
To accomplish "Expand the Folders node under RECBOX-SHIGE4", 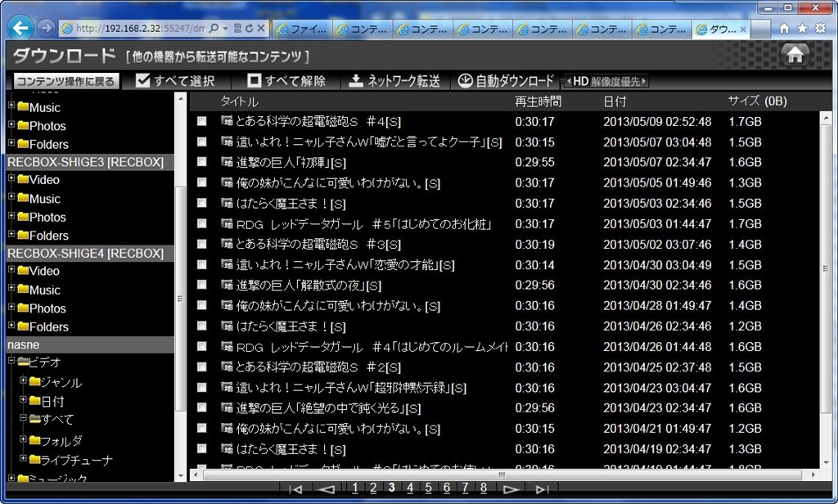I will coord(11,325).
